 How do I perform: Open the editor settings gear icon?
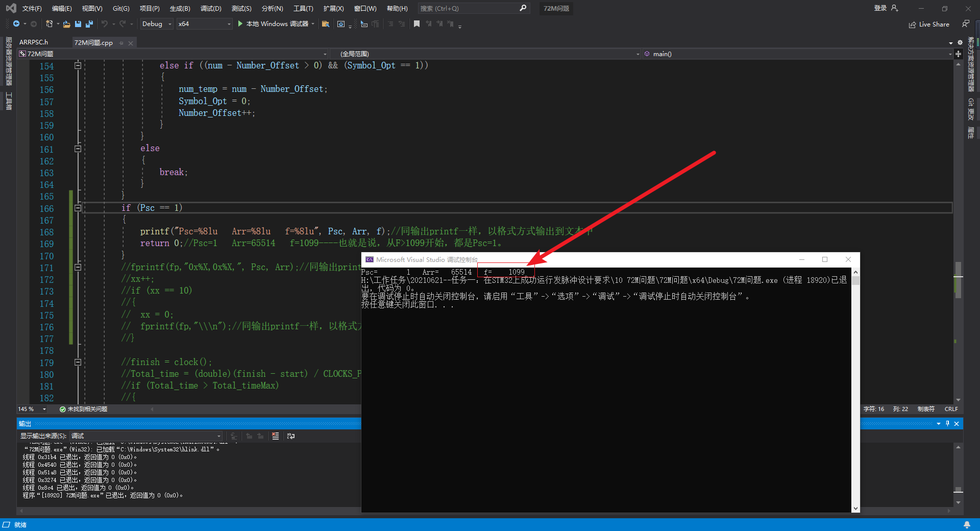[960, 42]
